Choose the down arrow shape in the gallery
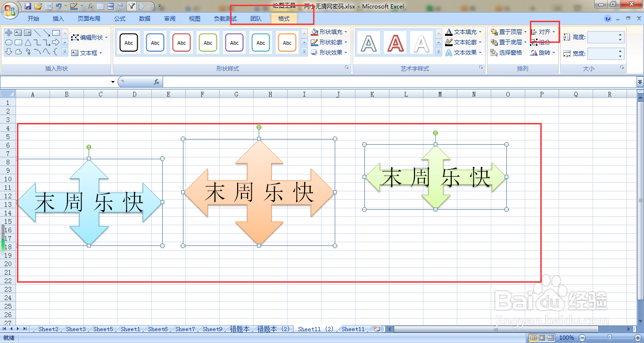This screenshot has height=343, width=644. click(x=8, y=51)
